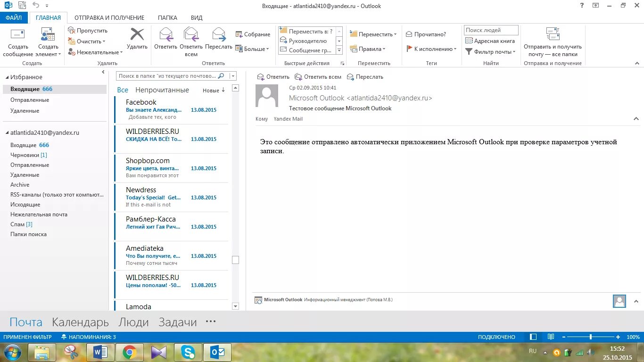The image size is (644, 362).
Task: Open Нежелательная почта folder
Action: (39, 214)
